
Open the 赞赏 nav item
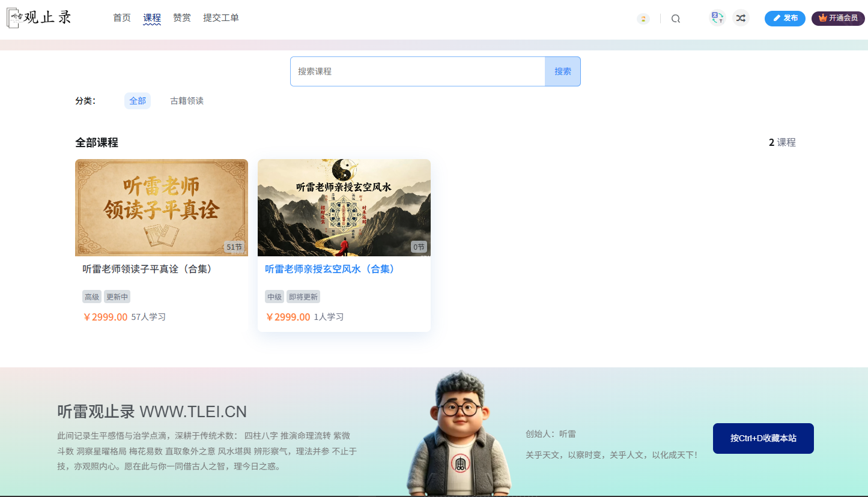point(182,18)
